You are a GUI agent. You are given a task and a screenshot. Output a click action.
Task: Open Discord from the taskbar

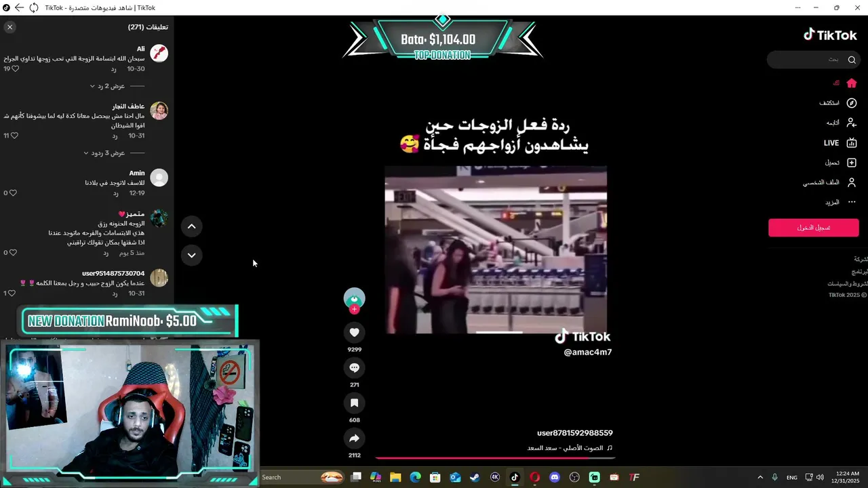pyautogui.click(x=555, y=477)
